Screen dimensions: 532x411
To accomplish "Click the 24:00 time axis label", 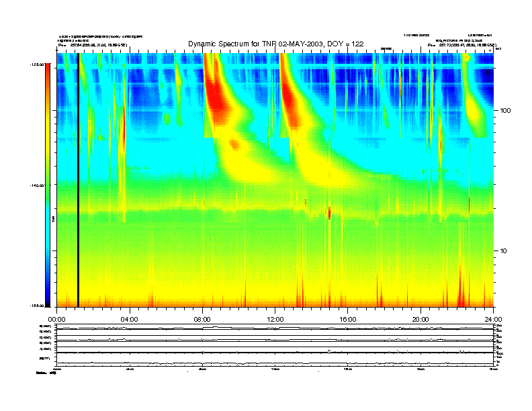I will pos(493,320).
